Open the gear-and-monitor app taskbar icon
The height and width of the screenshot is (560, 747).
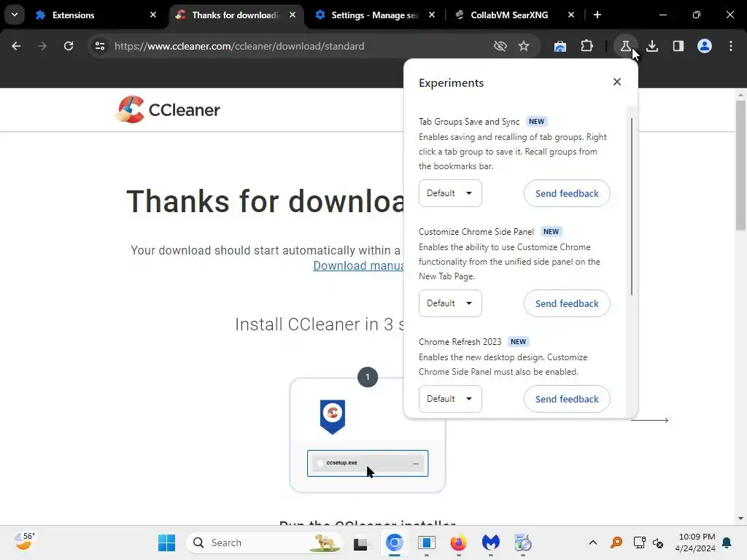coord(522,542)
